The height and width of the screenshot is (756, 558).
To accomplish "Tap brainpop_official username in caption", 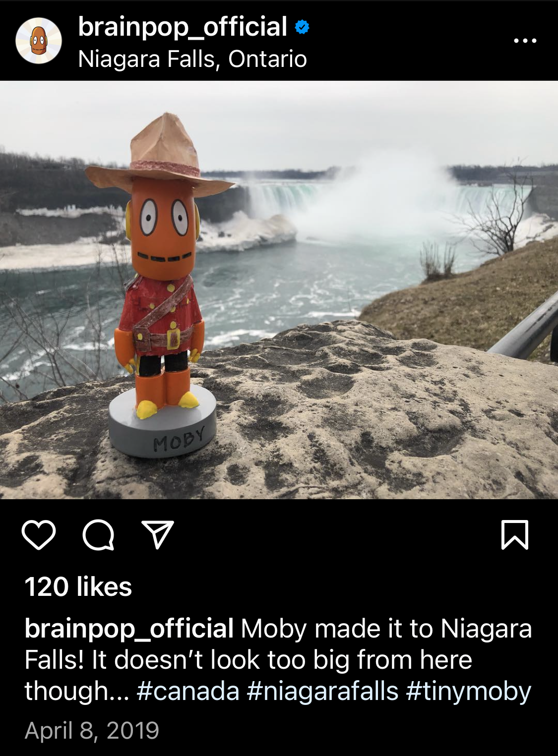I will tap(129, 629).
